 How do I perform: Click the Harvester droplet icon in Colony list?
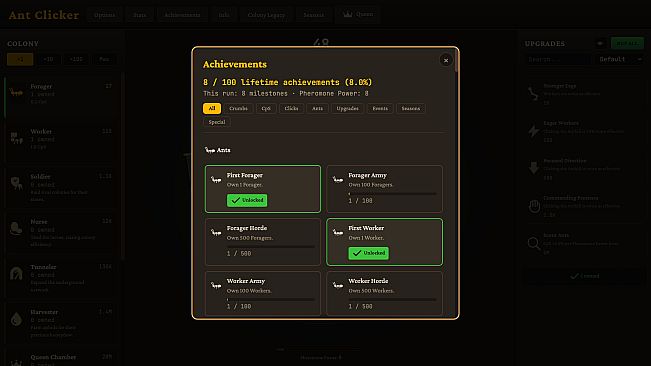point(16,319)
